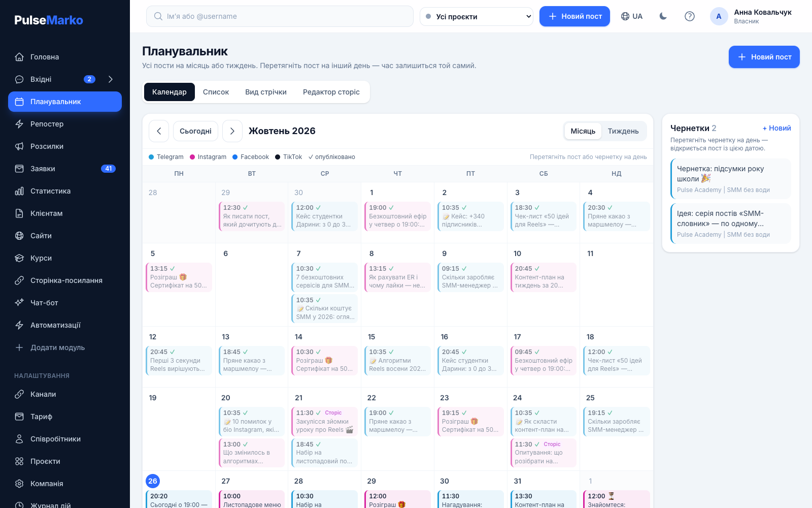The image size is (812, 508).
Task: Click the Сторінка-посилання link icon
Action: coord(19,280)
